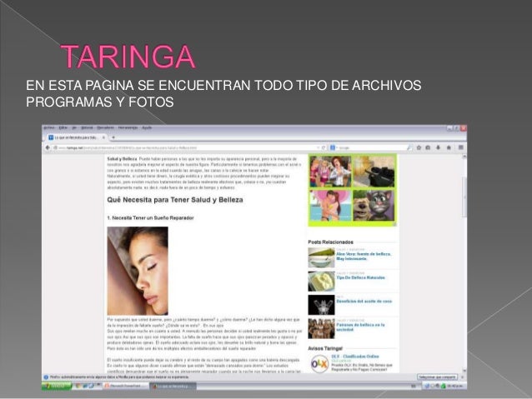Viewport: 532px width, 399px height.
Task: Click the Patrones de belleza group photo thumbnail
Action: [321, 328]
